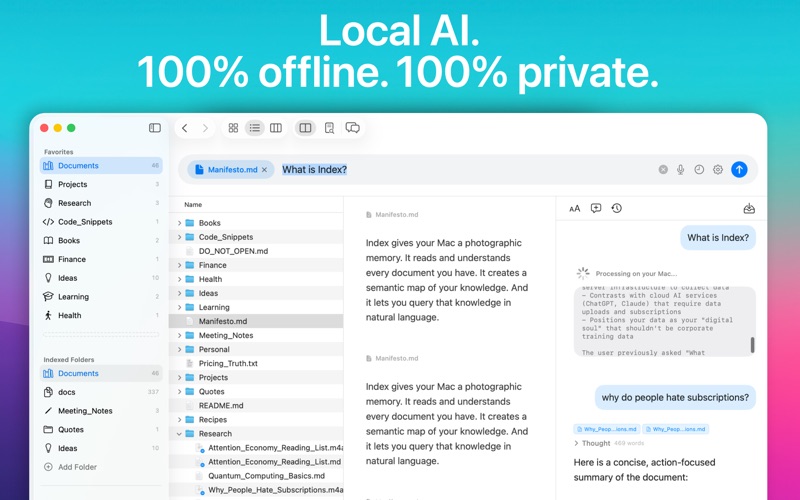Select Meeting_Notes indexed folder
Screen dimensions: 800x500
[x=101, y=411]
